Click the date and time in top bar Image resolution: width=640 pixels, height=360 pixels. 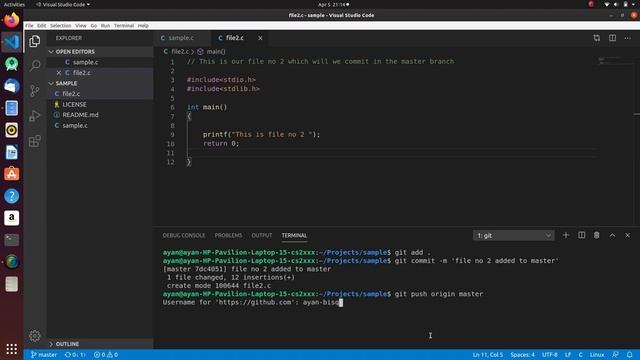click(x=333, y=4)
